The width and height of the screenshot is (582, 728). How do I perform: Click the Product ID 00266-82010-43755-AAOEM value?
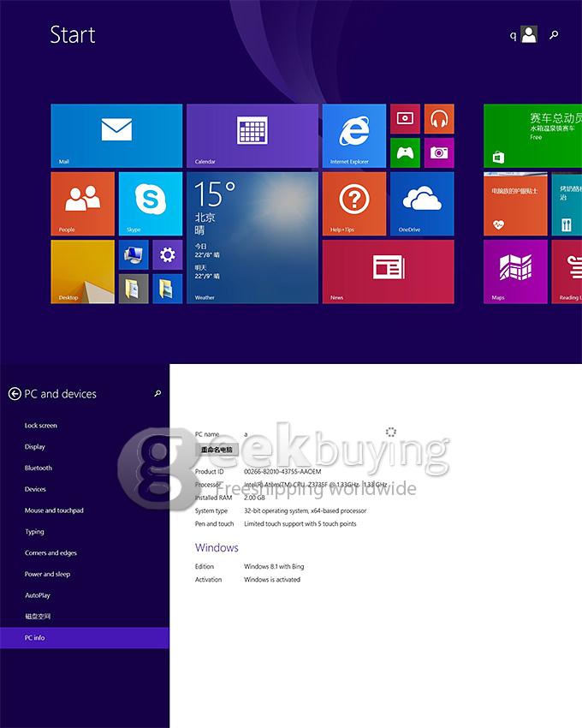point(282,472)
